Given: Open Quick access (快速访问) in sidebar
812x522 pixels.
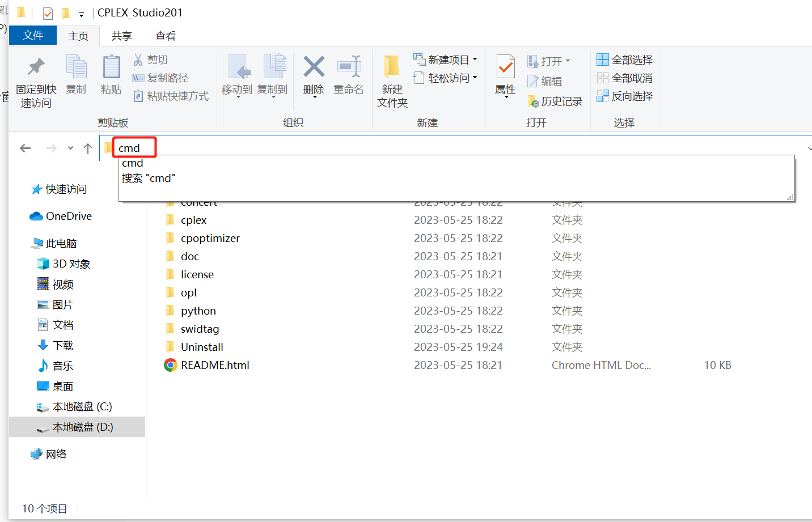Looking at the screenshot, I should pyautogui.click(x=60, y=189).
